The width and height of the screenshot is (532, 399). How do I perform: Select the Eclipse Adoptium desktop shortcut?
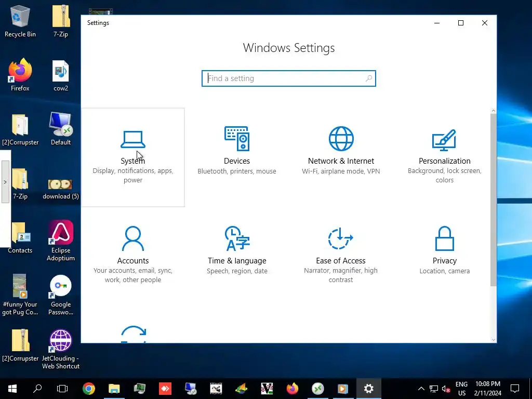click(61, 241)
